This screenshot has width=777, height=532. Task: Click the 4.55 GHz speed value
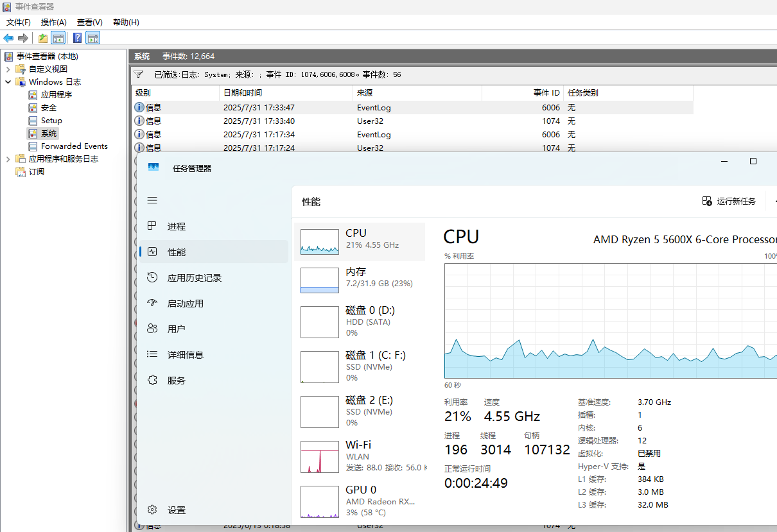click(512, 416)
